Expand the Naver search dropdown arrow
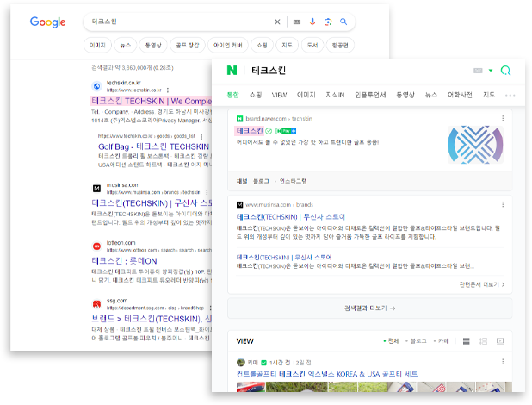Image resolution: width=532 pixels, height=405 pixels. [x=491, y=71]
